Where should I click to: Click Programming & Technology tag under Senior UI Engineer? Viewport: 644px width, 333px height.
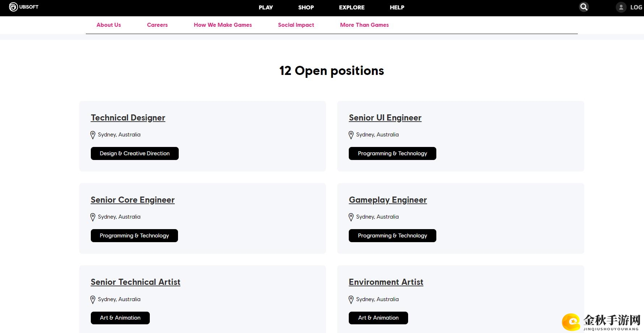coord(393,153)
